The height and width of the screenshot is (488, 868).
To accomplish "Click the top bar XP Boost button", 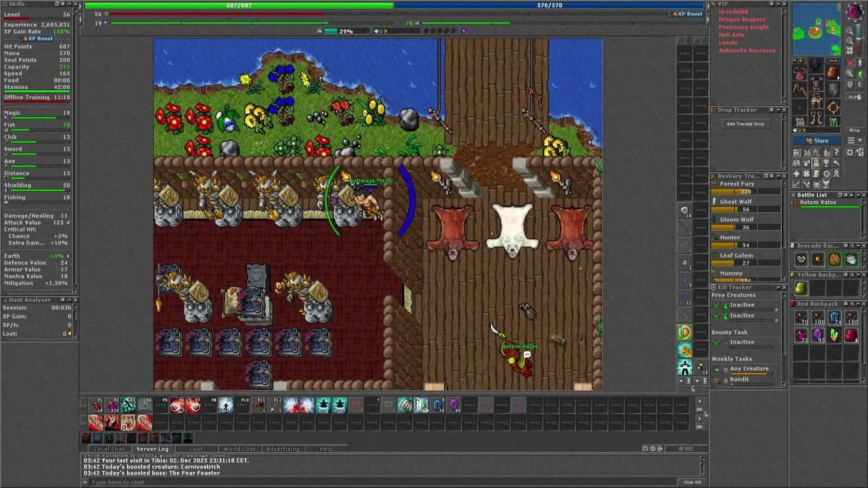I will point(689,14).
